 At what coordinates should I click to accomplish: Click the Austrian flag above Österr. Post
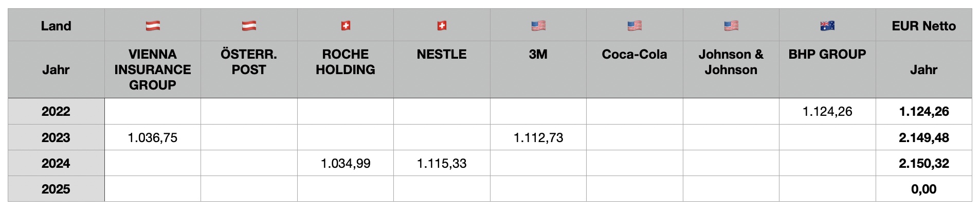249,26
